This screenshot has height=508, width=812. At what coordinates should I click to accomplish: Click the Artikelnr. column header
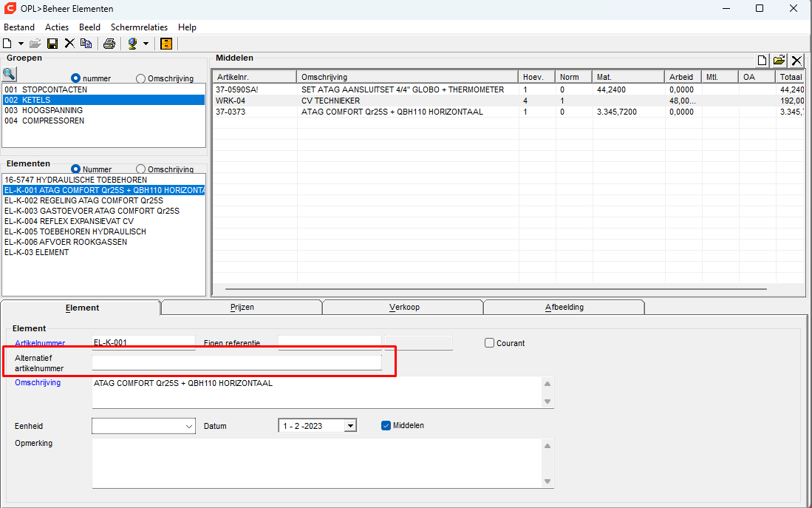[x=255, y=77]
